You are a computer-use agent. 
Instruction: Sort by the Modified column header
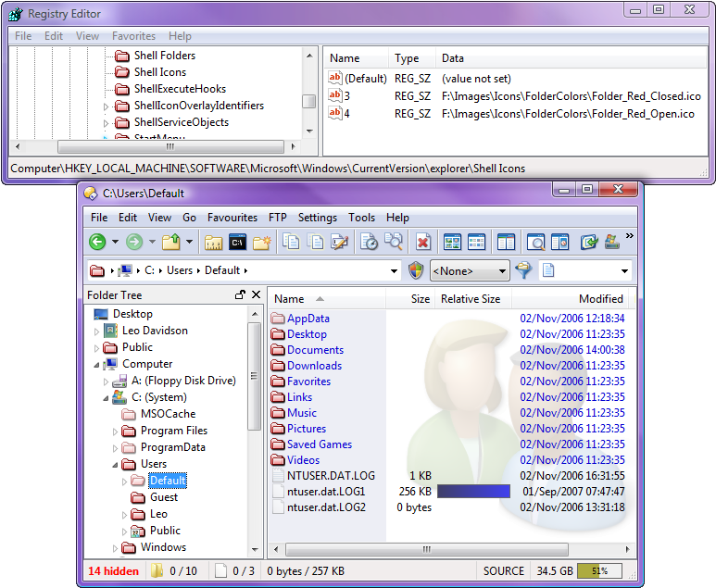tap(571, 298)
